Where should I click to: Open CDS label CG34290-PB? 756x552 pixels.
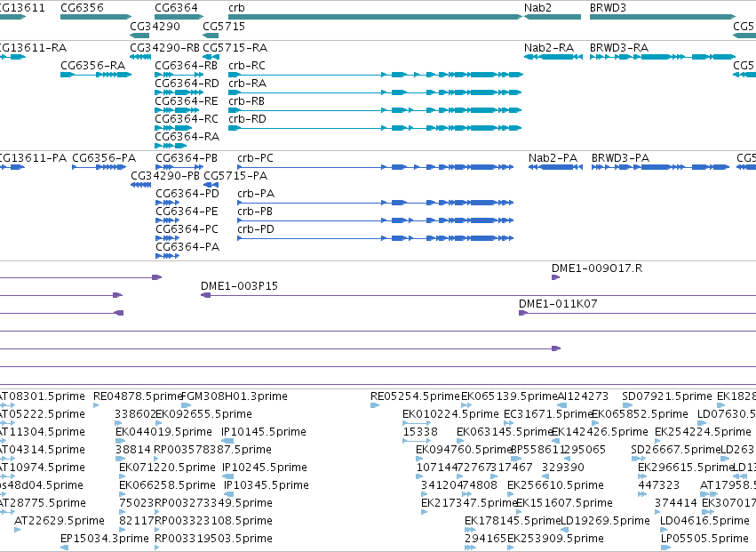[x=165, y=176]
